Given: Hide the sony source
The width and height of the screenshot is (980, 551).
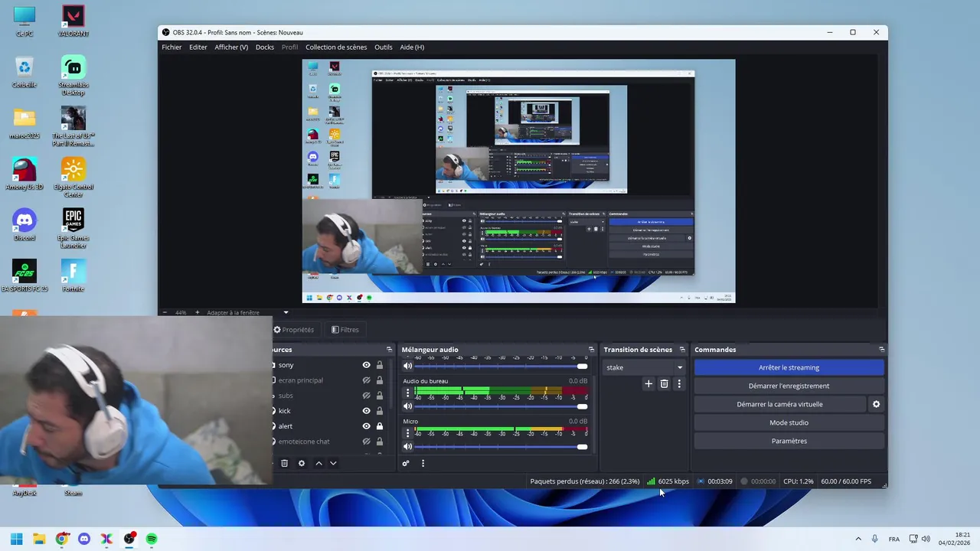Looking at the screenshot, I should click(x=366, y=365).
